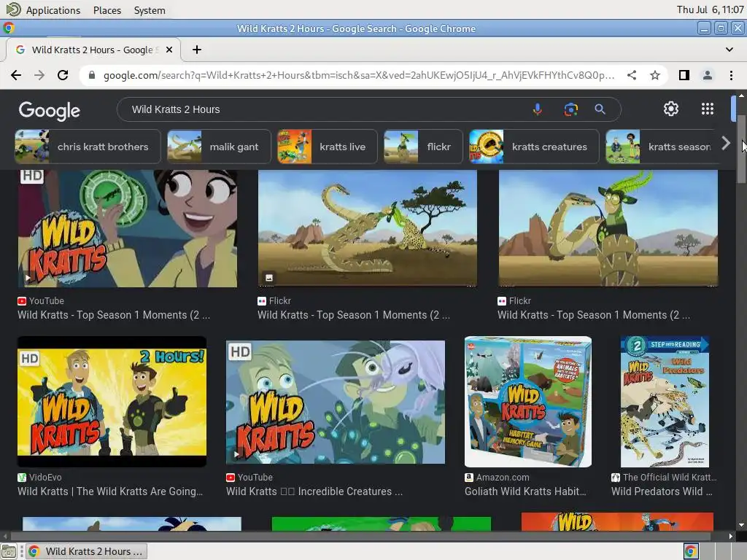Show more suggestion chips with right chevron

(726, 143)
